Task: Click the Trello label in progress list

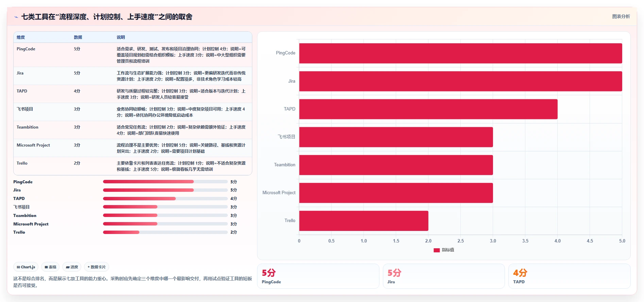Action: click(x=19, y=232)
